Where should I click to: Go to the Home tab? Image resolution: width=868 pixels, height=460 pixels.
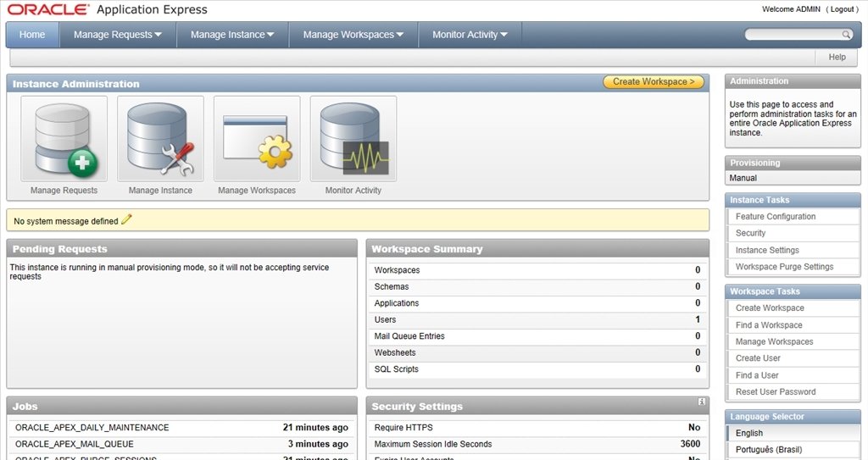(32, 35)
